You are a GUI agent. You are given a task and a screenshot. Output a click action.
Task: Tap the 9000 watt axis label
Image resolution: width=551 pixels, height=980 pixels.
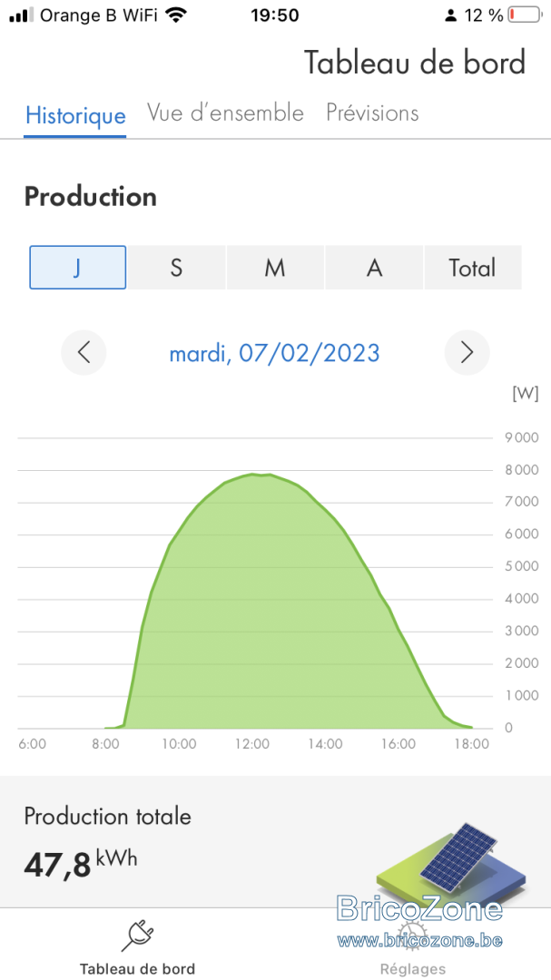click(x=522, y=437)
